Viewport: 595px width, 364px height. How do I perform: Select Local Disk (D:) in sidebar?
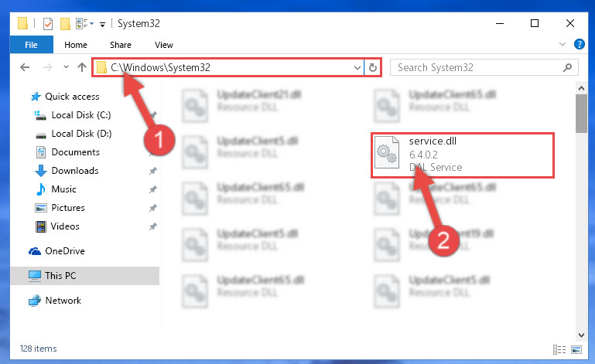[x=81, y=134]
